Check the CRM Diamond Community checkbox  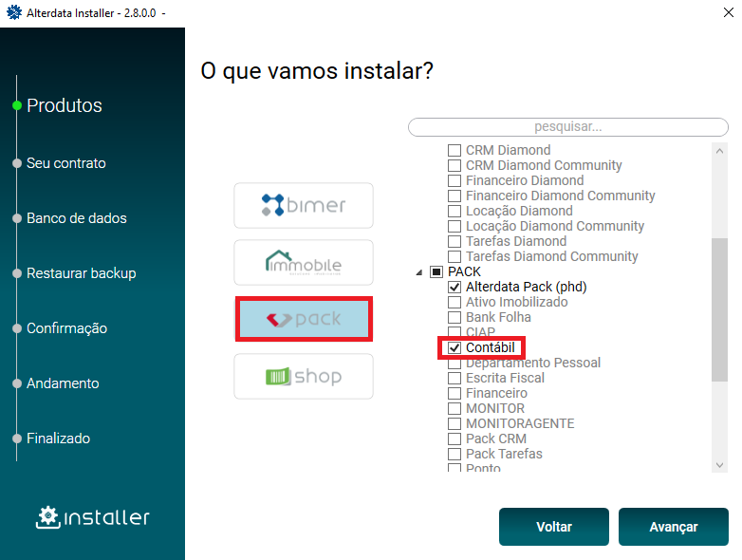point(454,166)
